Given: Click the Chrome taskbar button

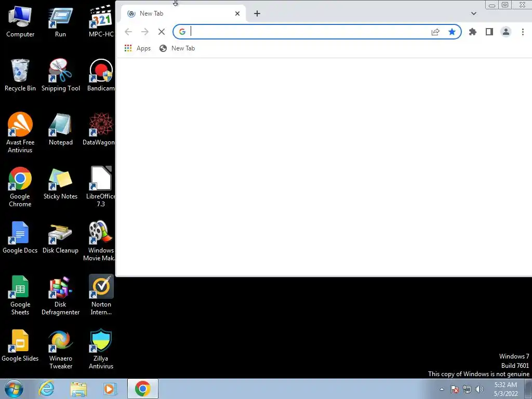Looking at the screenshot, I should (x=142, y=389).
